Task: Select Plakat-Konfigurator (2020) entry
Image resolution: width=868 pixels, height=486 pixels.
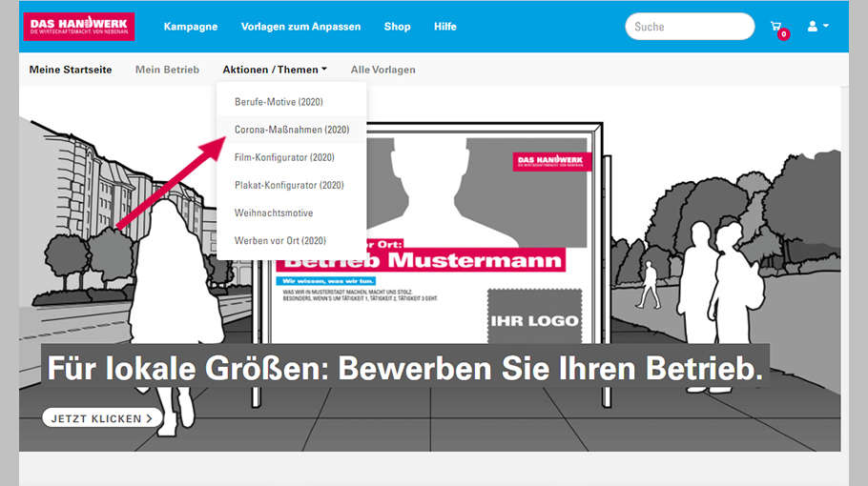Action: [291, 185]
